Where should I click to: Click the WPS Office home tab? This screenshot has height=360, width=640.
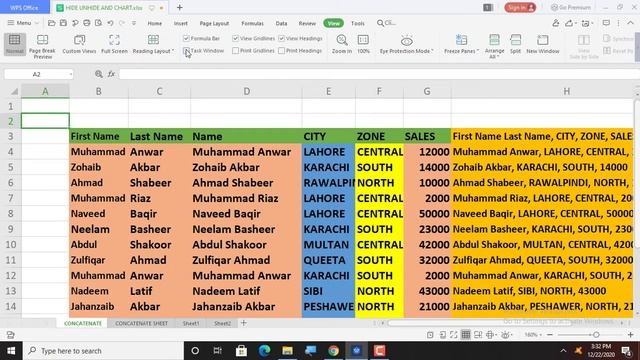[24, 7]
